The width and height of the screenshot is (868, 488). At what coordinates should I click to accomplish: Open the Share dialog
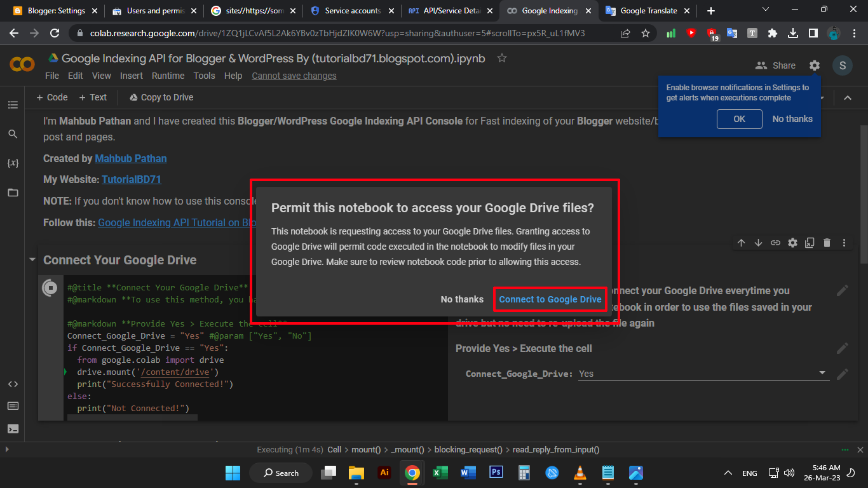click(775, 65)
